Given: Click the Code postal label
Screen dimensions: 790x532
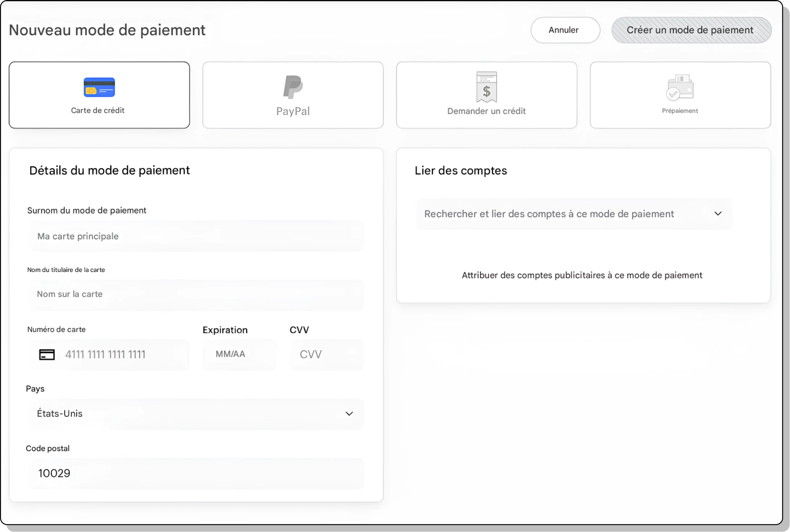Looking at the screenshot, I should pyautogui.click(x=47, y=449).
